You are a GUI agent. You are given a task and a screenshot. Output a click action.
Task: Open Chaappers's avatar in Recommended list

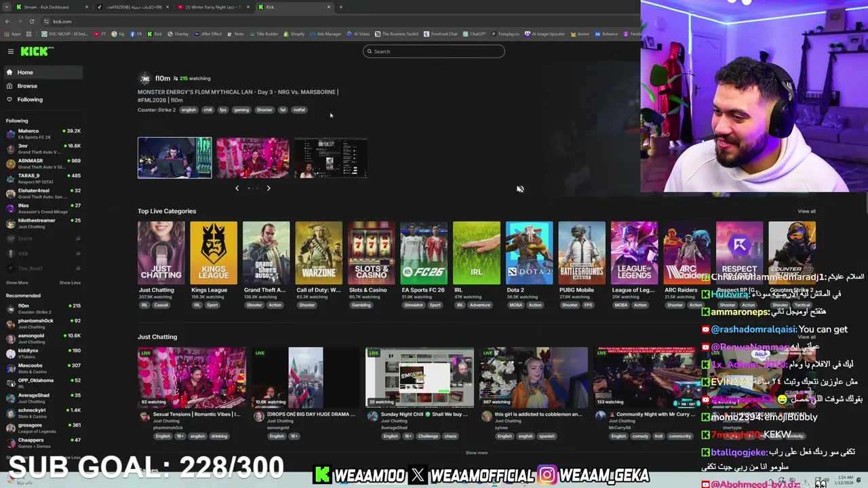click(10, 443)
